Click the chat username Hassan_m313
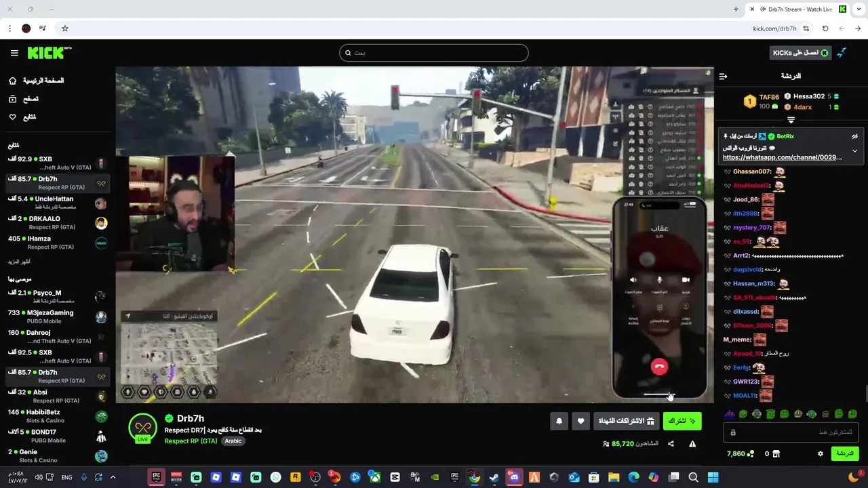The image size is (868, 488). [753, 284]
